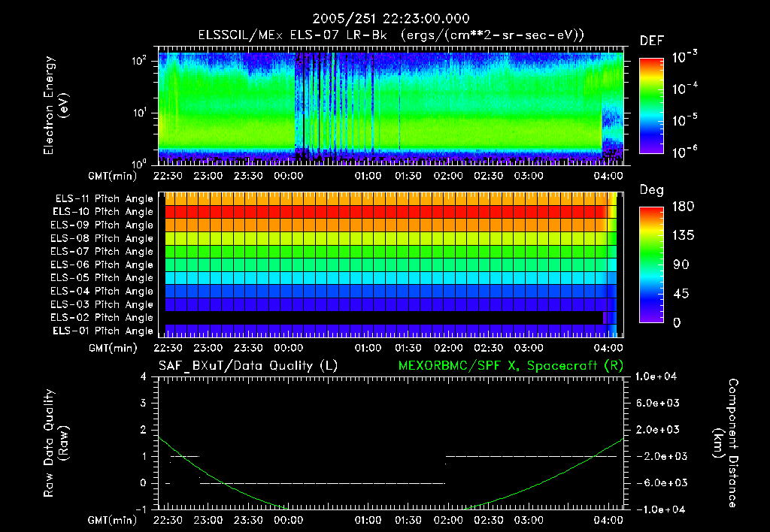The image size is (770, 532).
Task: Click the Deg pitch angle color bar
Action: [x=652, y=265]
